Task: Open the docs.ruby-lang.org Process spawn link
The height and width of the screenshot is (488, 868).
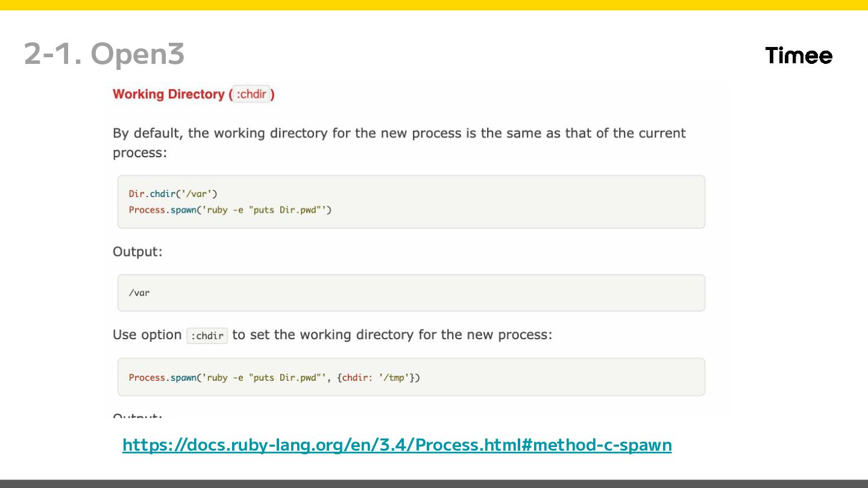Action: pos(397,445)
